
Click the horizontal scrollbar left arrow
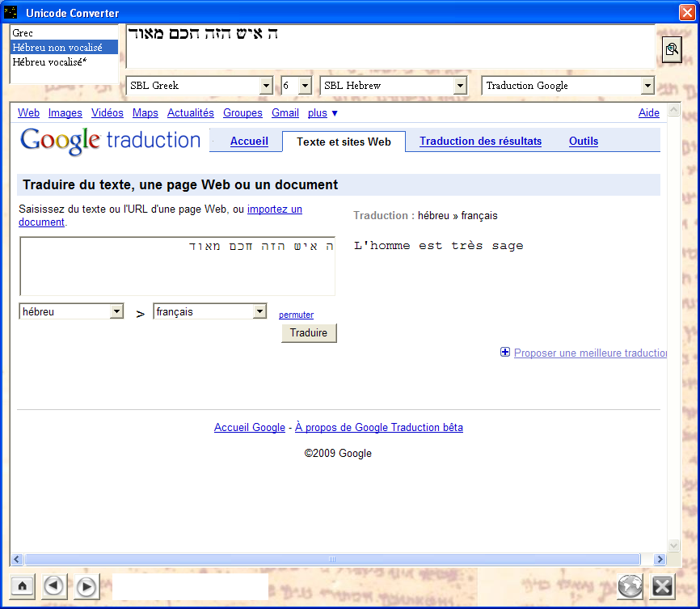(x=17, y=559)
